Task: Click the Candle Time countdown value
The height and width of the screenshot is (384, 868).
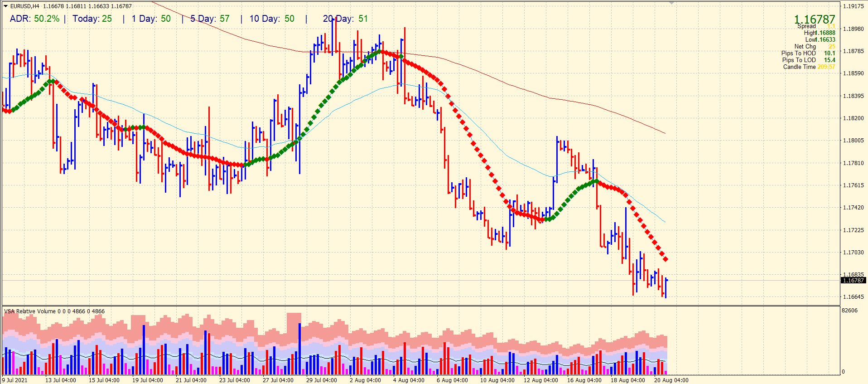Action: point(826,67)
